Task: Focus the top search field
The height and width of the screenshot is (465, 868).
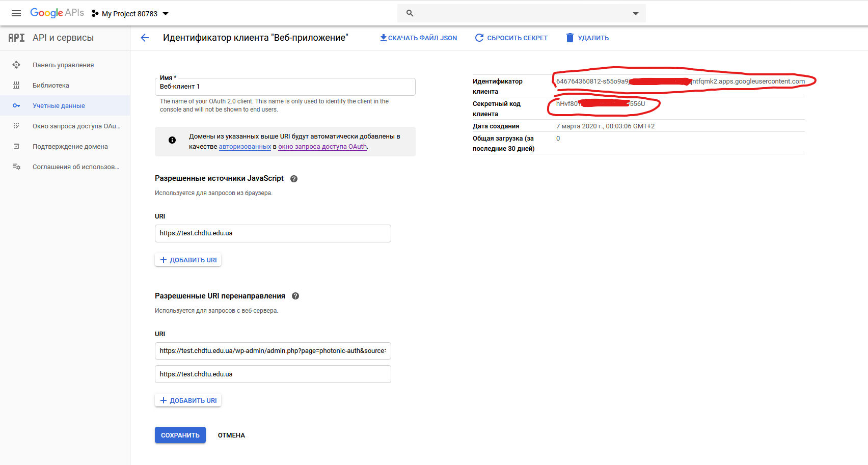Action: 522,13
